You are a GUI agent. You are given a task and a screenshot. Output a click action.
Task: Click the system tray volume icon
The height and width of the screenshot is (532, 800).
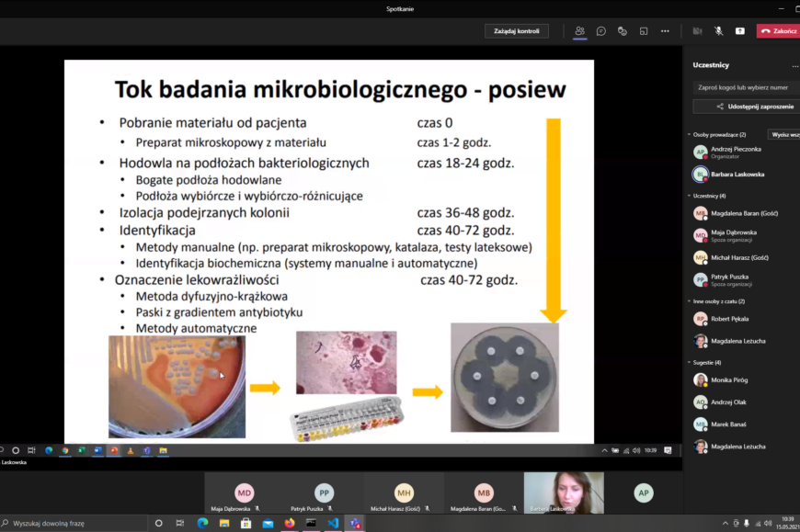768,524
